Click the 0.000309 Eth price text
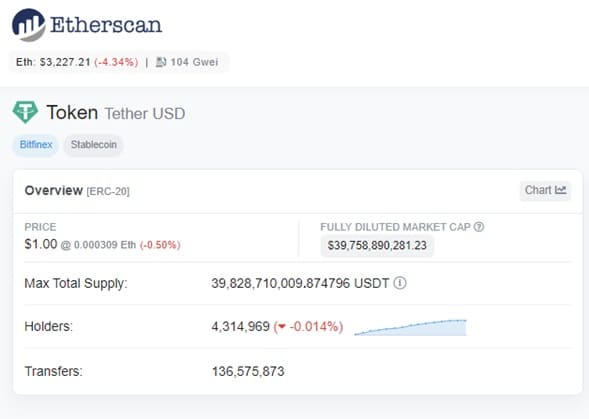This screenshot has height=419, width=589. (105, 245)
